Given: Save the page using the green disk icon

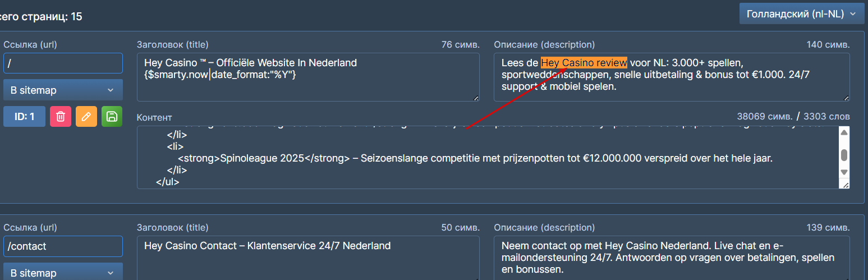Looking at the screenshot, I should pyautogui.click(x=112, y=117).
